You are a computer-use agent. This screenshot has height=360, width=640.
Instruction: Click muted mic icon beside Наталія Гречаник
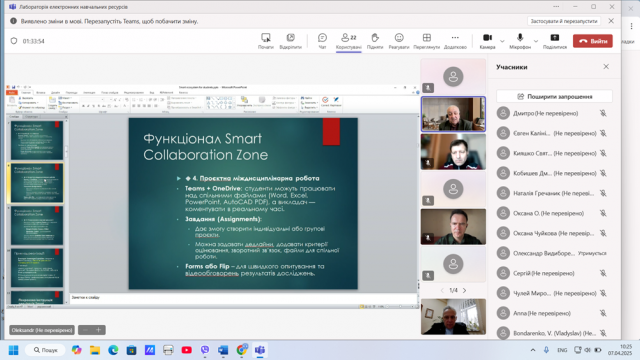coord(603,193)
